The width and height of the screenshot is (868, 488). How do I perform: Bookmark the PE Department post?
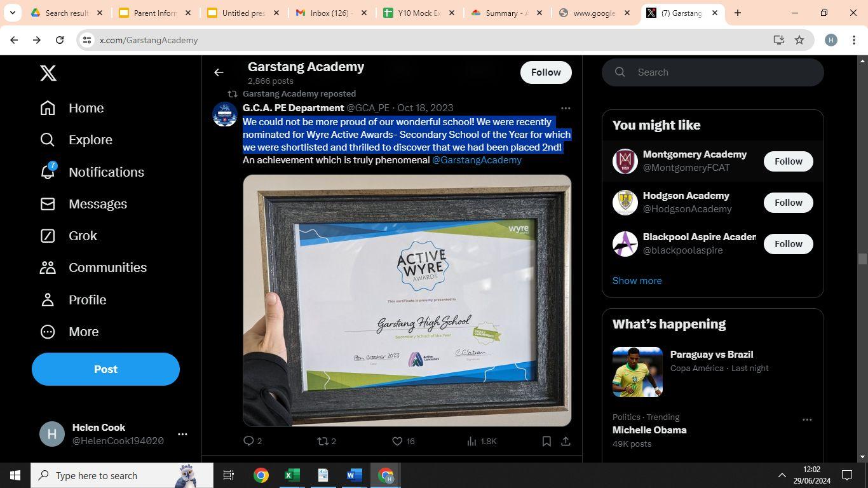click(546, 441)
